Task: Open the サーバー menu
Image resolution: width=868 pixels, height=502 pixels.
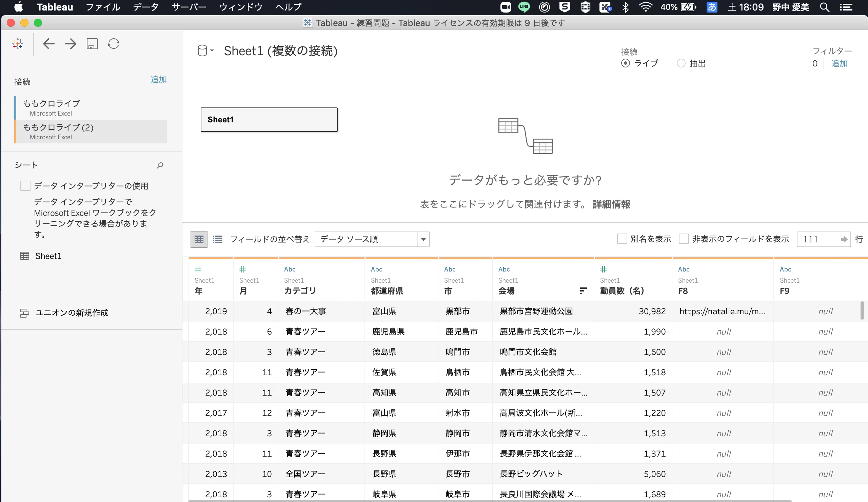Action: pyautogui.click(x=189, y=7)
